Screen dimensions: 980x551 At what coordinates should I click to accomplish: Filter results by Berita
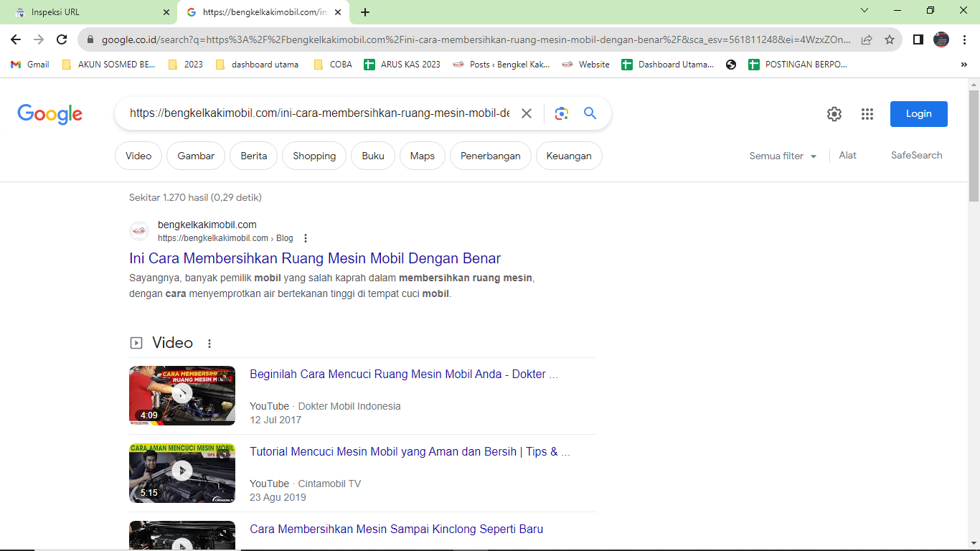click(x=254, y=156)
